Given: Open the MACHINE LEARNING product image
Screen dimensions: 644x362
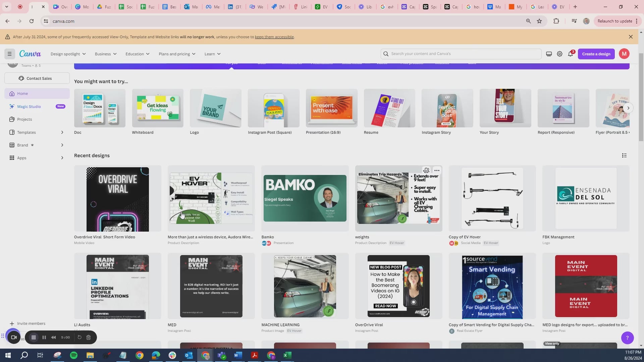Looking at the screenshot, I should coord(305,286).
